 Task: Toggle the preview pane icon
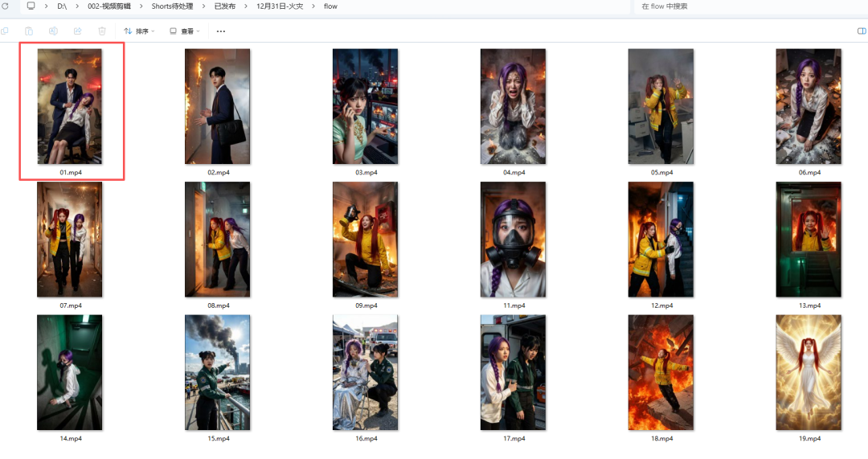coord(862,31)
